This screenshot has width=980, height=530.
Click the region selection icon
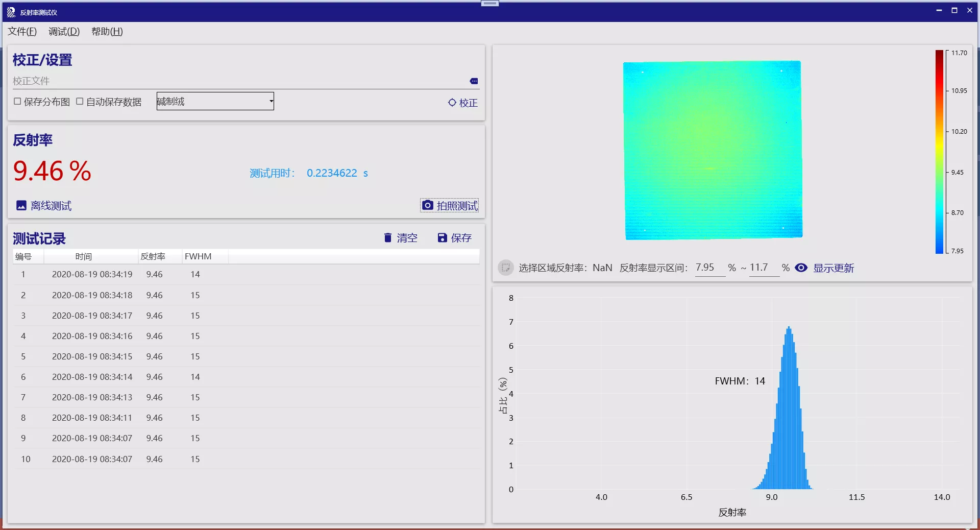(506, 268)
